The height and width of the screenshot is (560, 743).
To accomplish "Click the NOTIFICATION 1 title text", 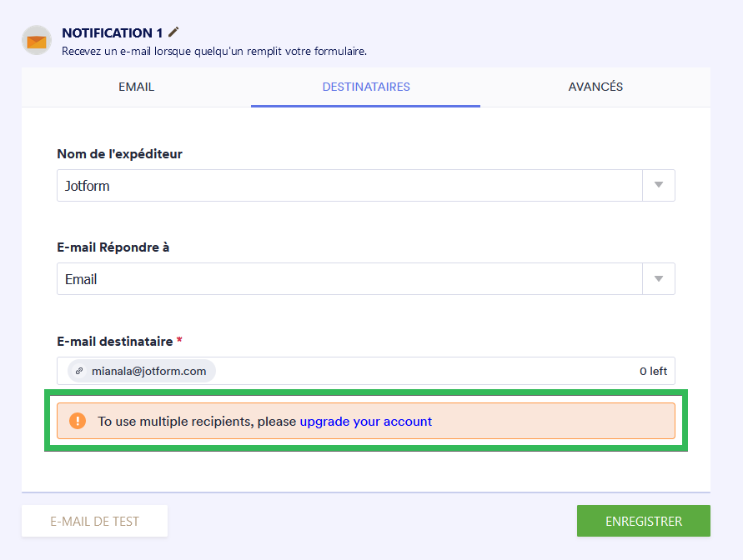I will tap(113, 33).
